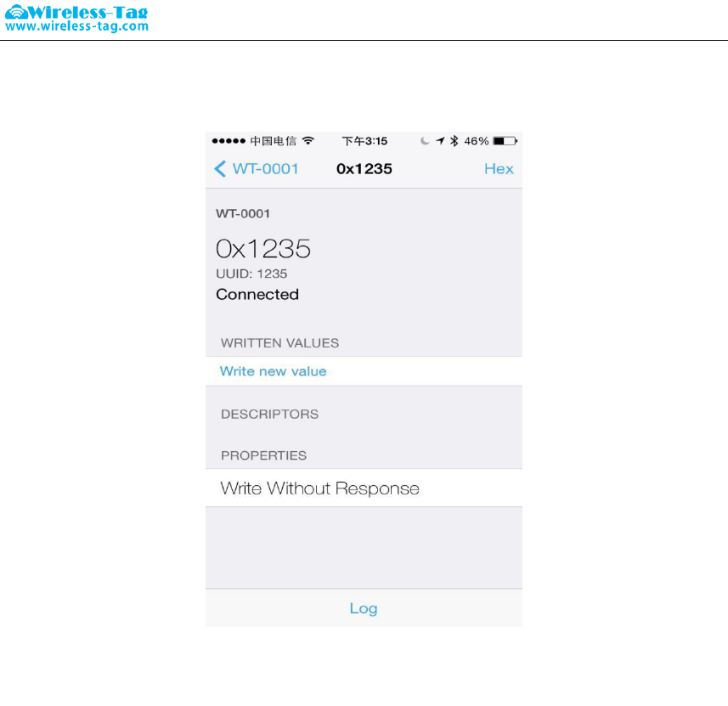Tap the WRITTEN VALUES section header
The height and width of the screenshot is (706, 728).
(x=280, y=342)
